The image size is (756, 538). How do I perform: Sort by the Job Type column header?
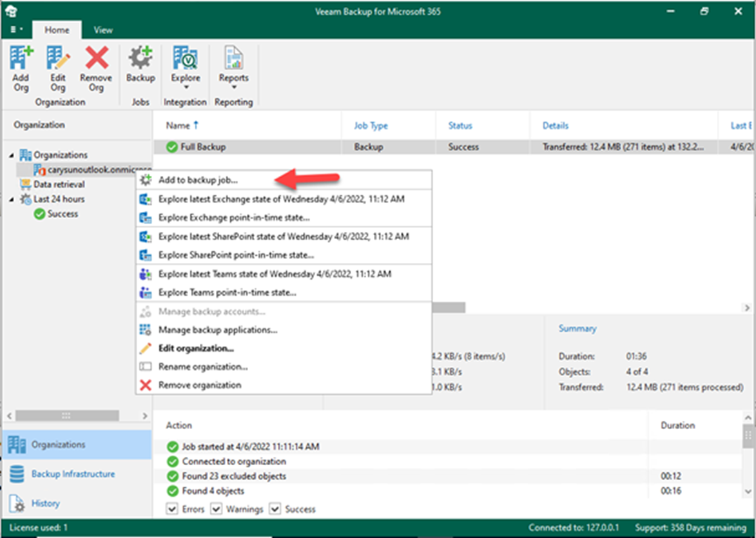371,126
